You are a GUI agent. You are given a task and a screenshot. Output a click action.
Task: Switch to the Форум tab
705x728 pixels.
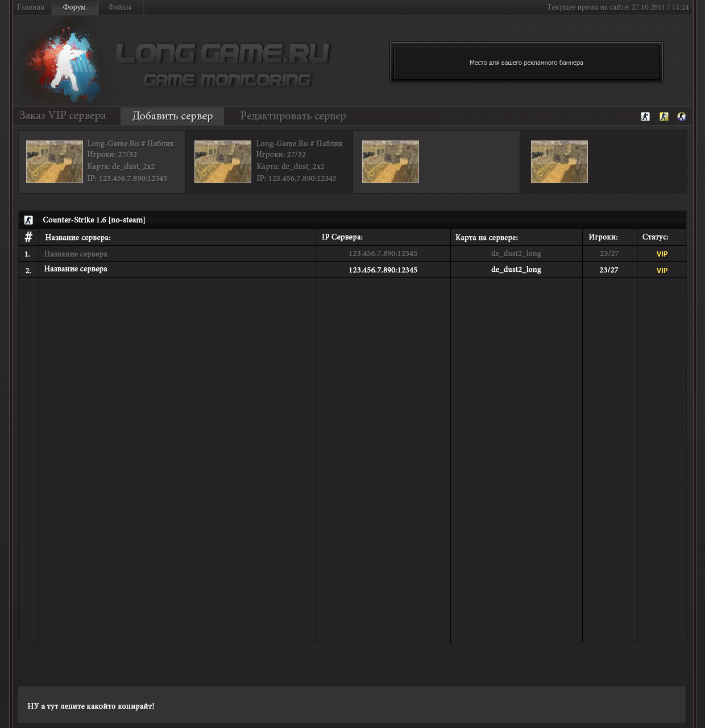74,7
